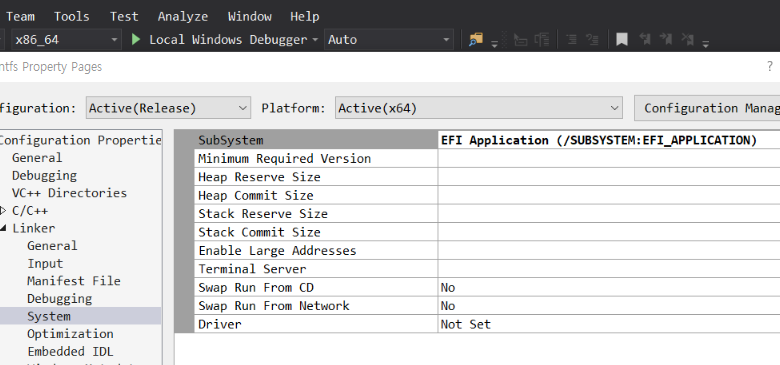Open the Analyze menu

(x=183, y=16)
